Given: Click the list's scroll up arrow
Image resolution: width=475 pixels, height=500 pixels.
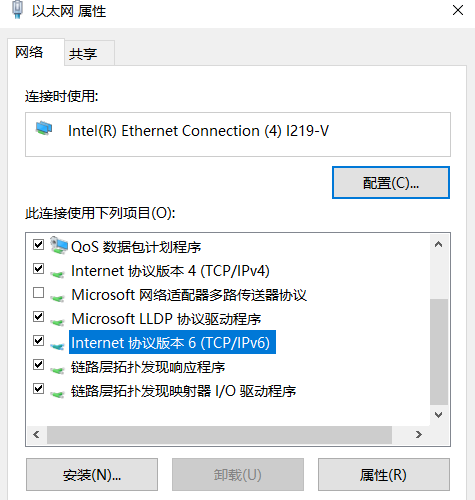Looking at the screenshot, I should pyautogui.click(x=439, y=245).
